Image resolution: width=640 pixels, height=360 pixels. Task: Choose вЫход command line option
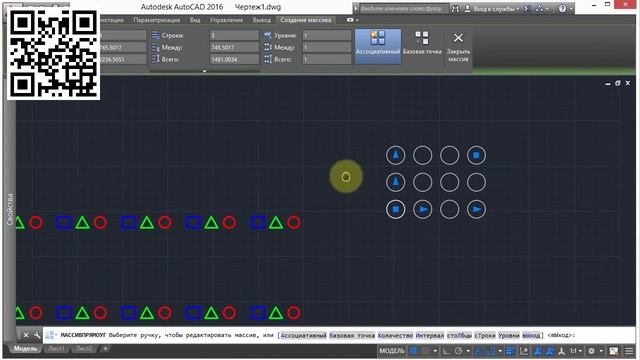click(531, 336)
